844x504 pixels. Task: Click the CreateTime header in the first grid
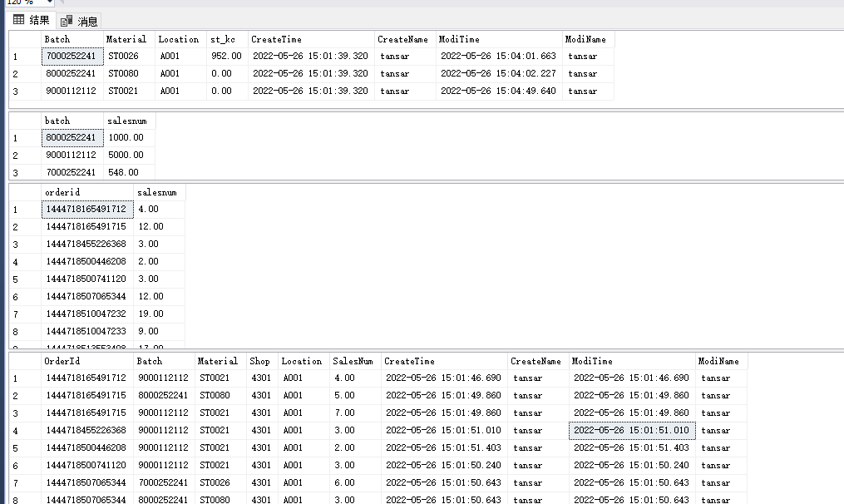coord(311,39)
